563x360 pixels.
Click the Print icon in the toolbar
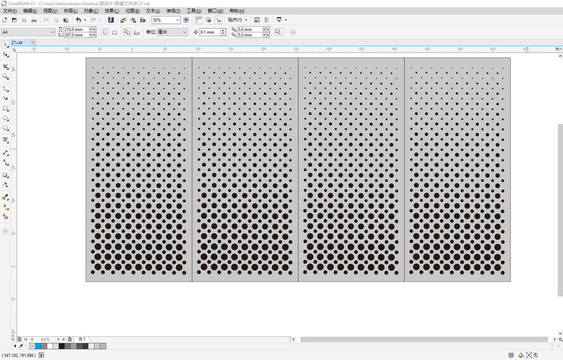34,20
